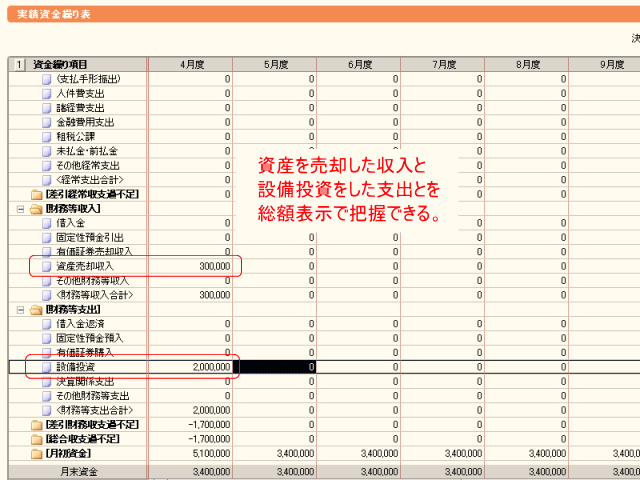Click the folder icon of [月初資金]
This screenshot has height=480, width=640.
click(37, 453)
